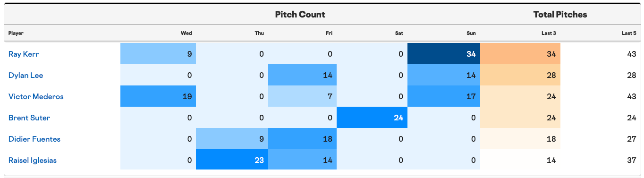Click Ray Kerr's orange Last 3 cell

(520, 54)
